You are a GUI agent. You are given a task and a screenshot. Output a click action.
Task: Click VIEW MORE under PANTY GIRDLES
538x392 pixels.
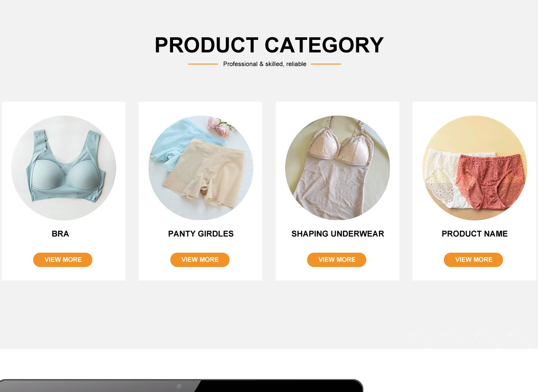200,260
